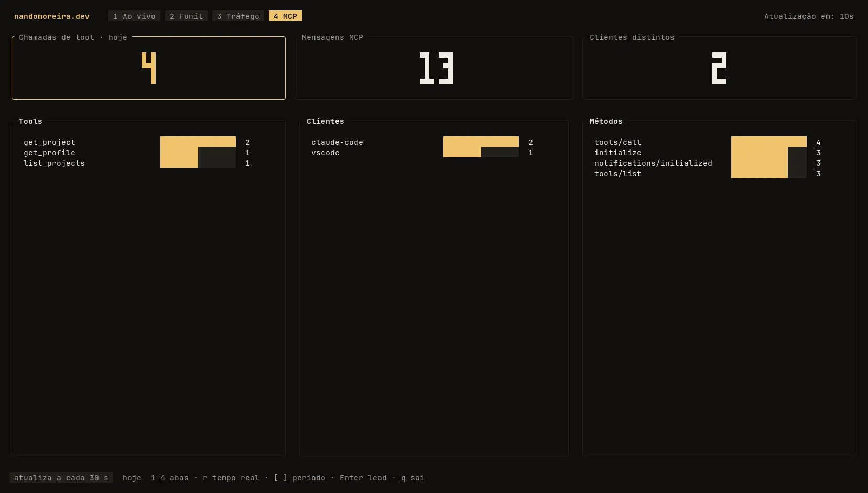
Task: Click the list_projects tool row
Action: click(x=137, y=163)
